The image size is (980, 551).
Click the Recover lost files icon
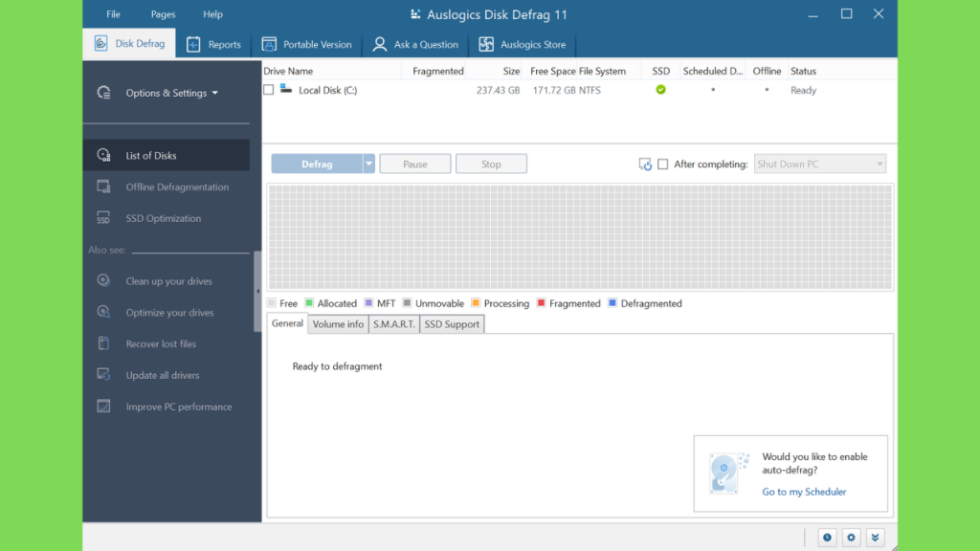point(103,343)
